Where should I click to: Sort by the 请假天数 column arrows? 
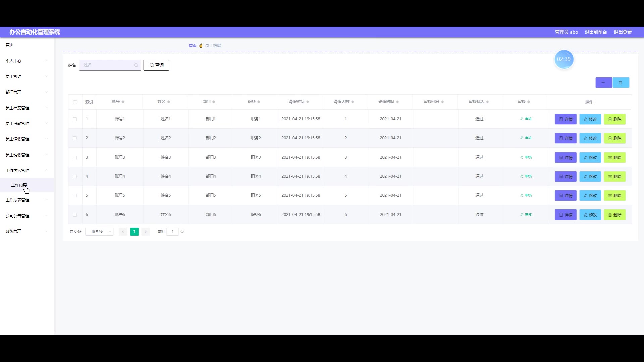pyautogui.click(x=353, y=102)
